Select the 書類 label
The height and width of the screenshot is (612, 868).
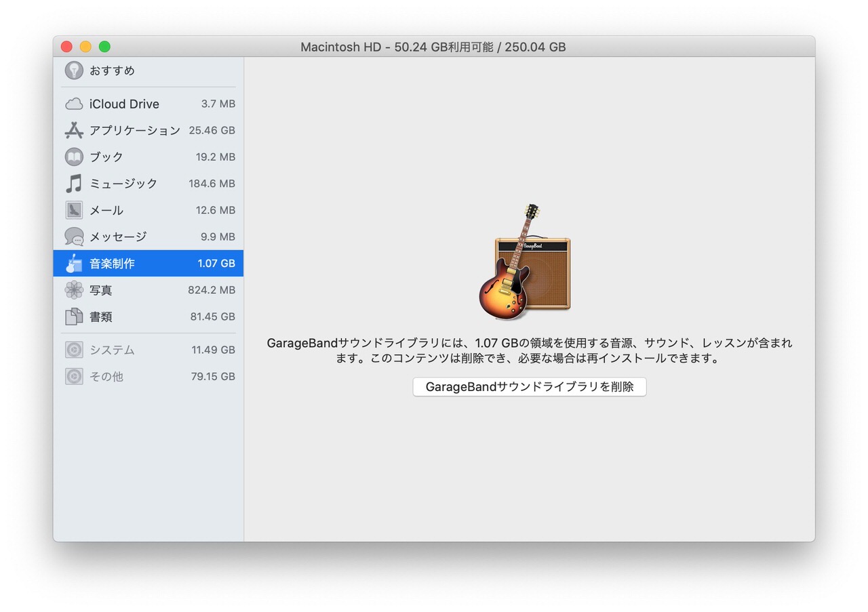pos(101,317)
